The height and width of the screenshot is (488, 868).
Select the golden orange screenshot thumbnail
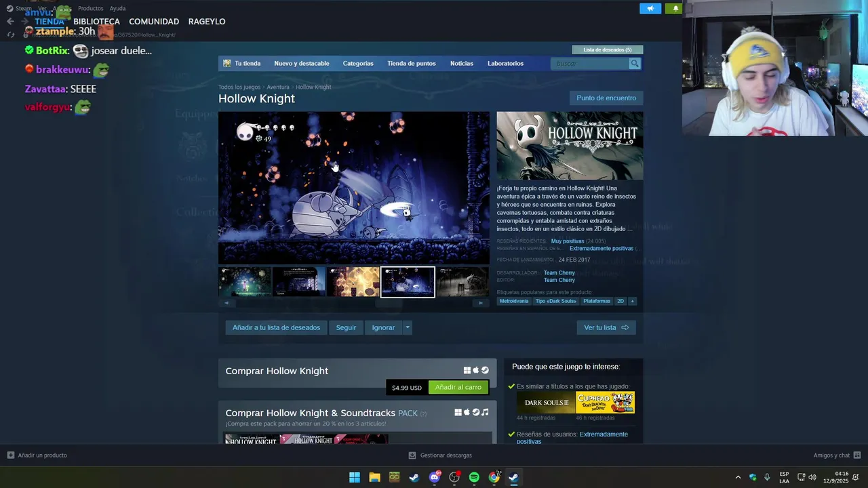(353, 282)
